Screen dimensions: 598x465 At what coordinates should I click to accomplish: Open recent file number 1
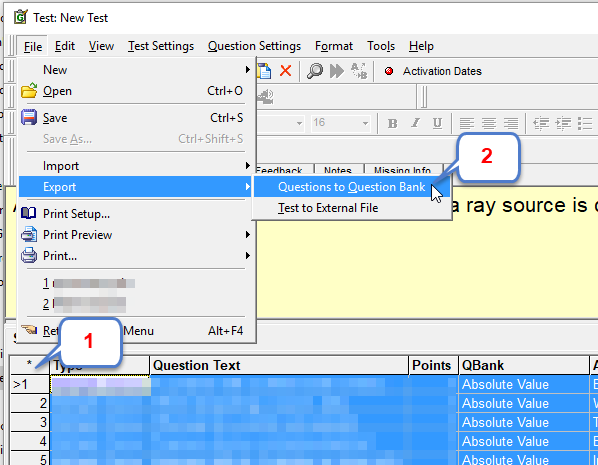135,283
